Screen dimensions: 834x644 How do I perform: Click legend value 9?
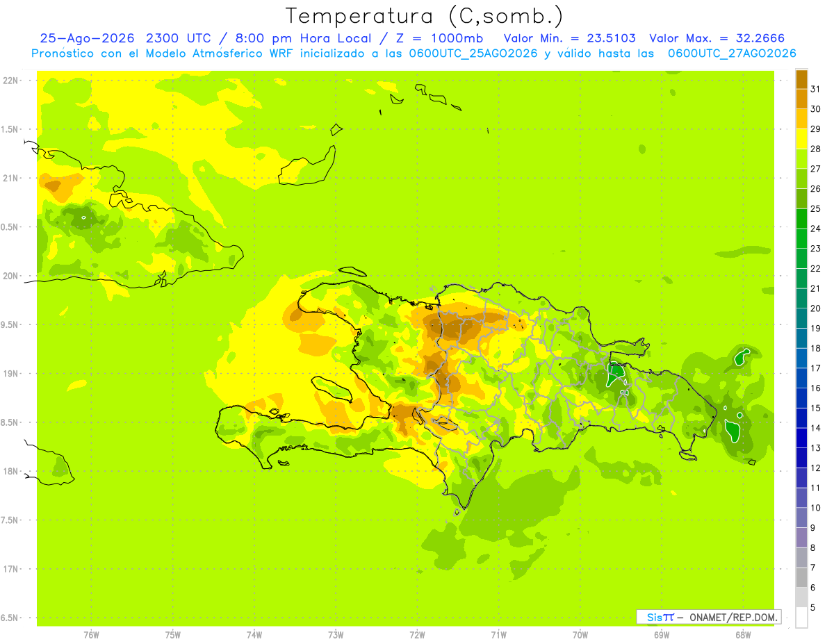(812, 528)
